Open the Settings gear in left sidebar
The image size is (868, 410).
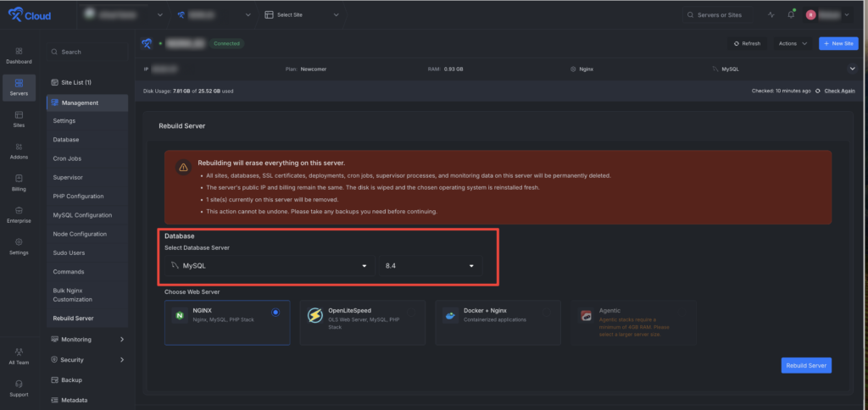click(x=19, y=241)
